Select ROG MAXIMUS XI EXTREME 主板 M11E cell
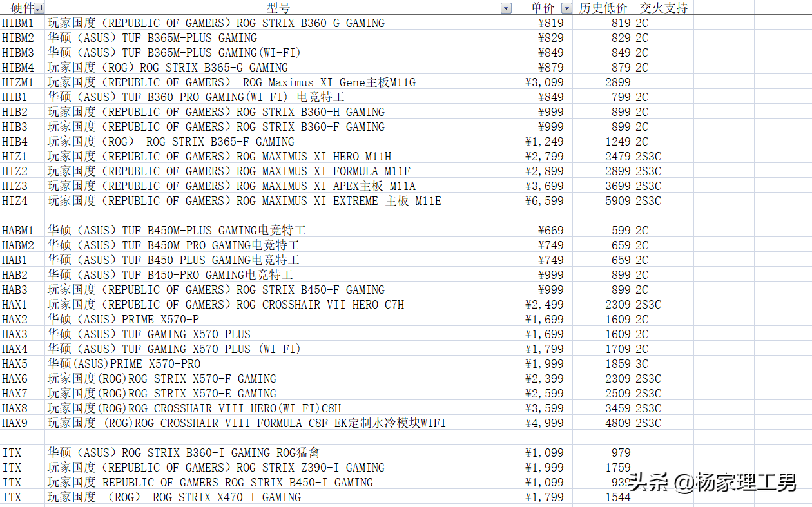 point(278,201)
